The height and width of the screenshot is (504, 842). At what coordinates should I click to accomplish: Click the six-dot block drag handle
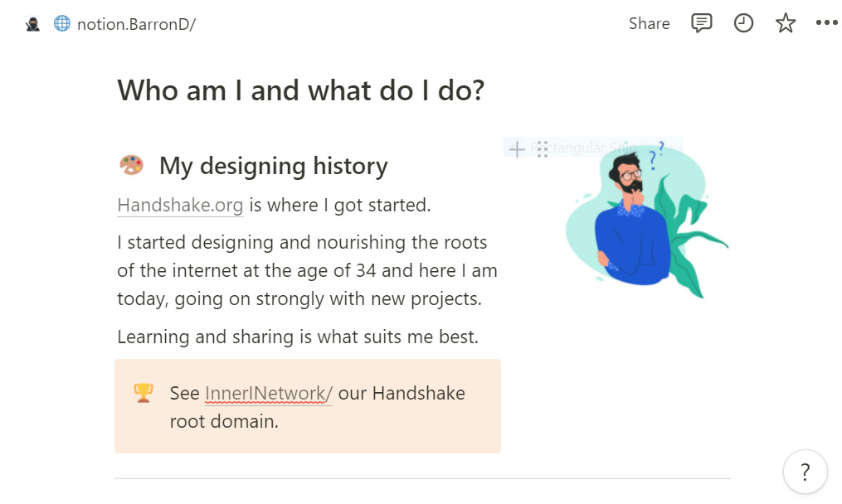click(543, 148)
